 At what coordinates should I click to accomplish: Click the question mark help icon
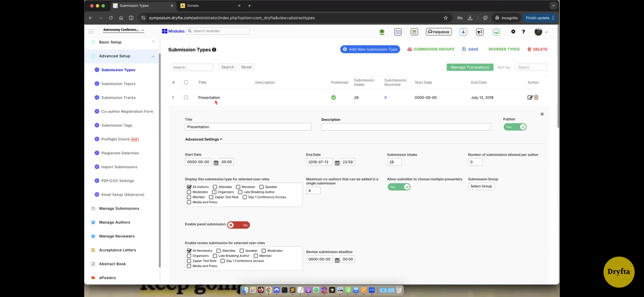(x=523, y=32)
